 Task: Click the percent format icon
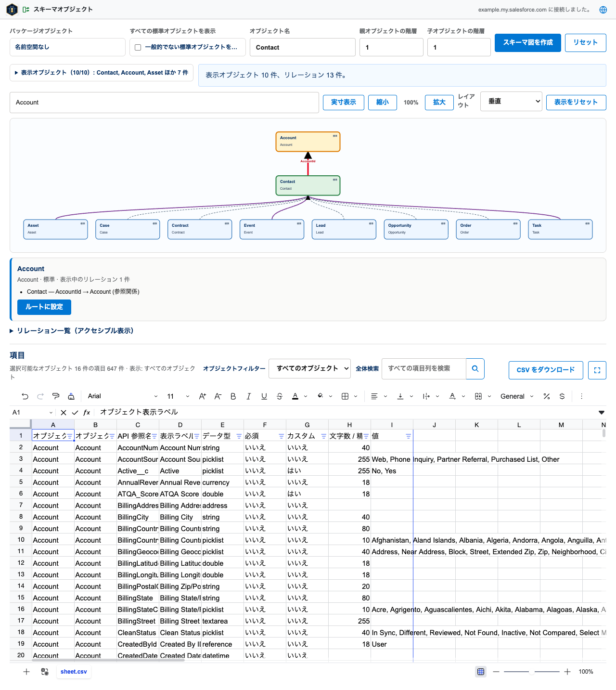point(547,396)
